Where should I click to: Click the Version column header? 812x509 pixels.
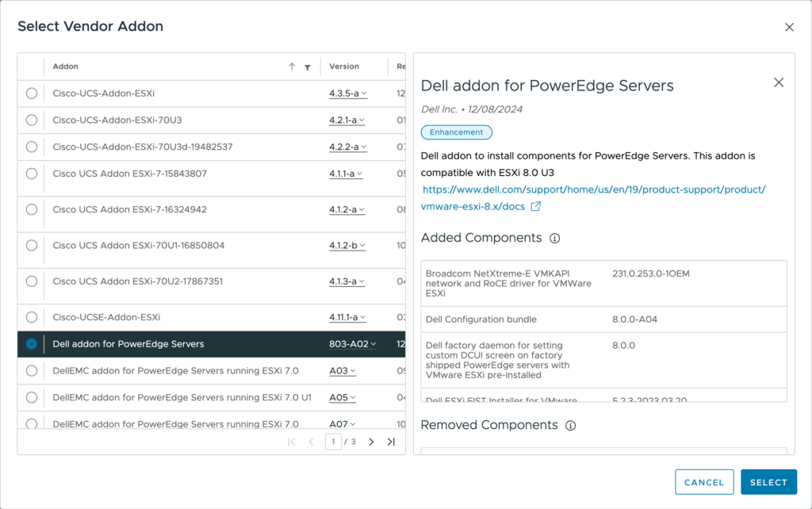pyautogui.click(x=344, y=67)
